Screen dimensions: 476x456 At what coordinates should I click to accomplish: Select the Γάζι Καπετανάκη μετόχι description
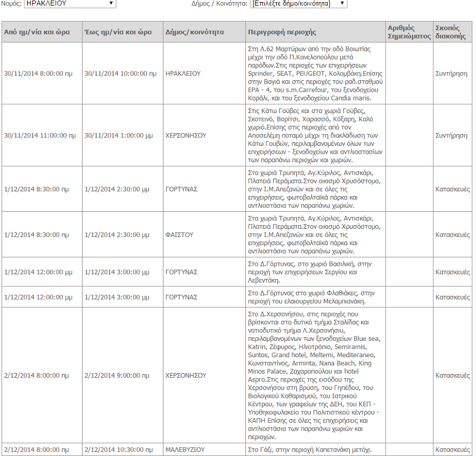pyautogui.click(x=309, y=450)
